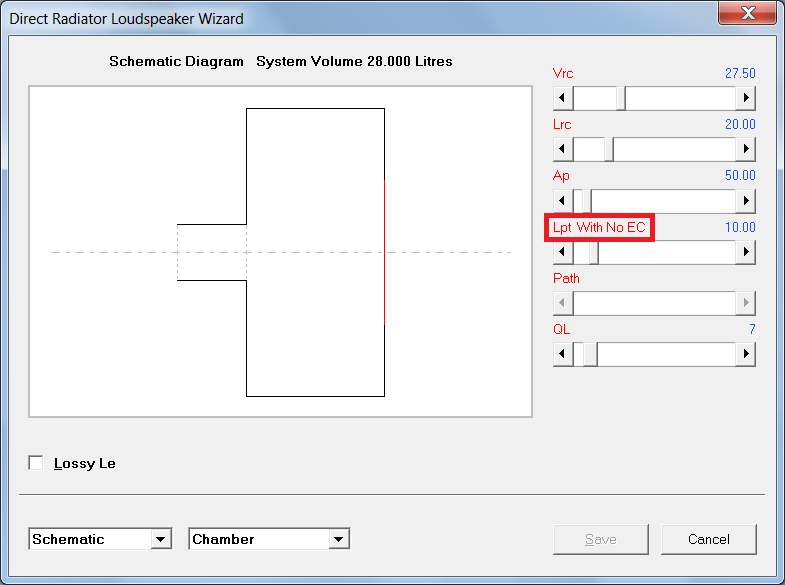Click the Lrc slider left arrow
The width and height of the screenshot is (785, 585).
(563, 149)
